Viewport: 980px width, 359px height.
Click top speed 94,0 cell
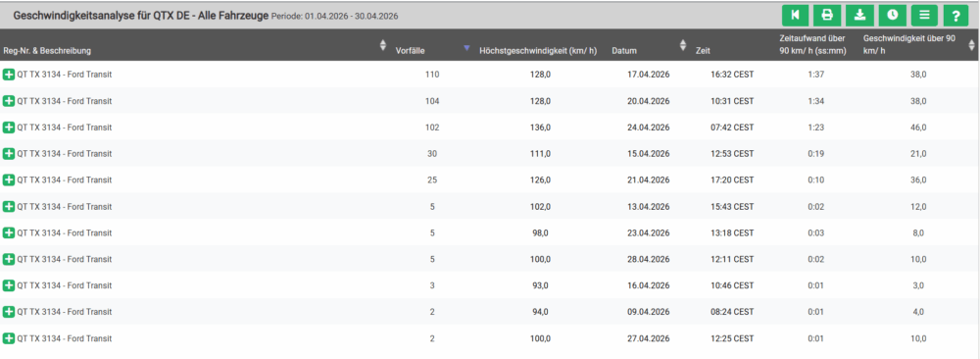click(x=540, y=312)
